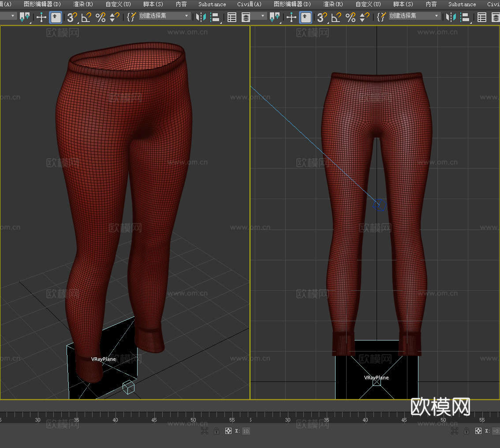This screenshot has width=500, height=448.
Task: Click Use Pivot Point Center in right screenshot
Action: [x=275, y=17]
